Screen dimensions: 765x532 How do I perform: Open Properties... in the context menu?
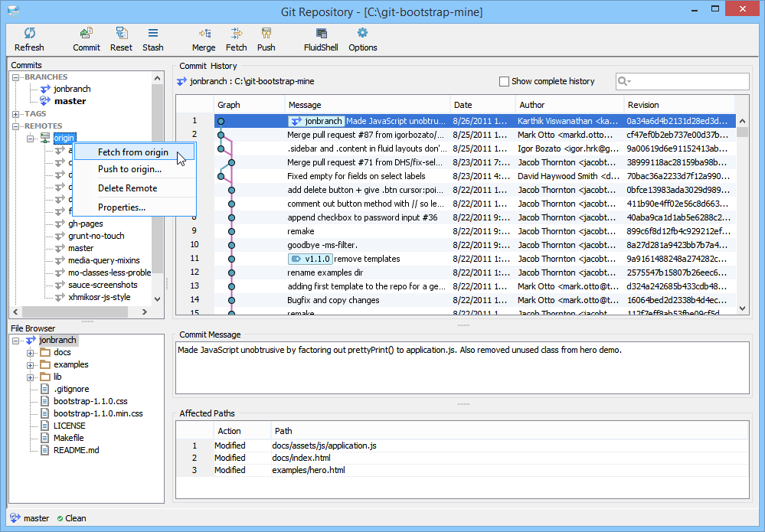pyautogui.click(x=121, y=207)
